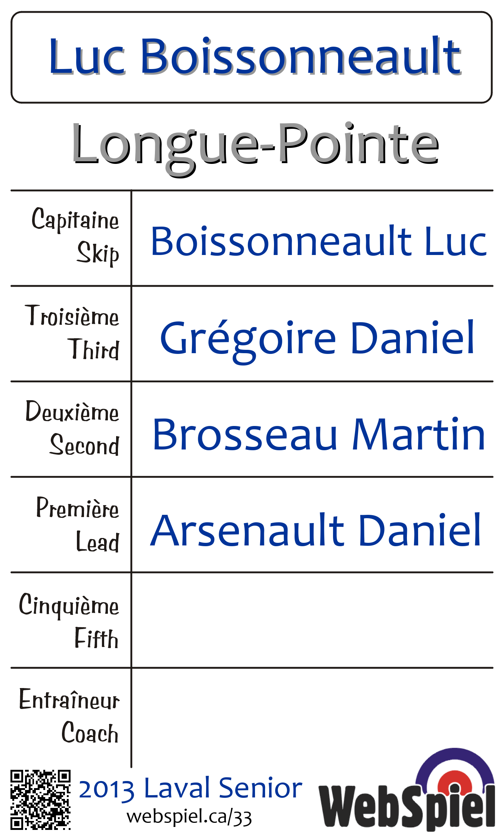The height and width of the screenshot is (840, 504).
Task: Click the Capitaine Skip position label
Action: point(75,237)
